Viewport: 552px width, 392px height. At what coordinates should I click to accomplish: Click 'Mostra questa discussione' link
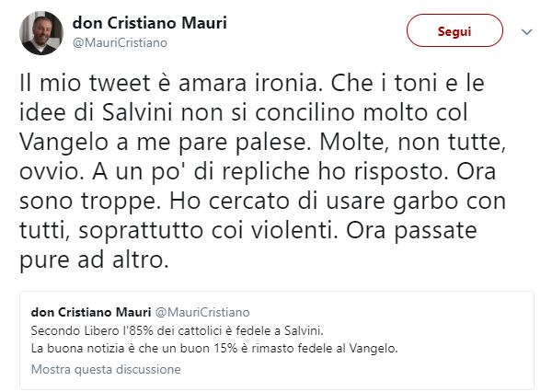tap(106, 369)
